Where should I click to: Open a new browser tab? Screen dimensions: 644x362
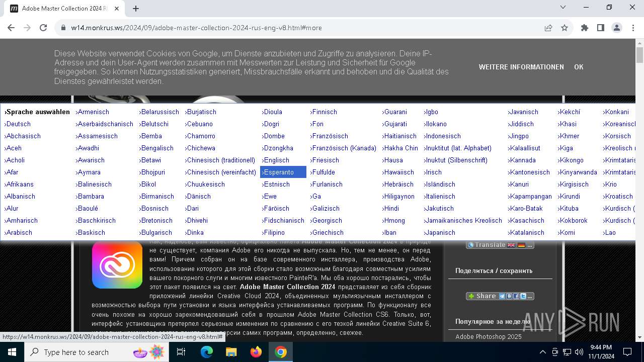136,9
